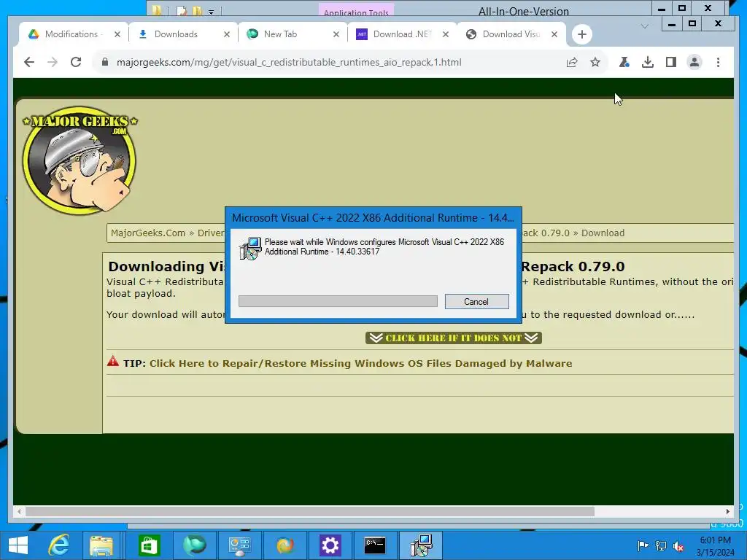Open the network tray icon
The image size is (747, 560).
(661, 545)
